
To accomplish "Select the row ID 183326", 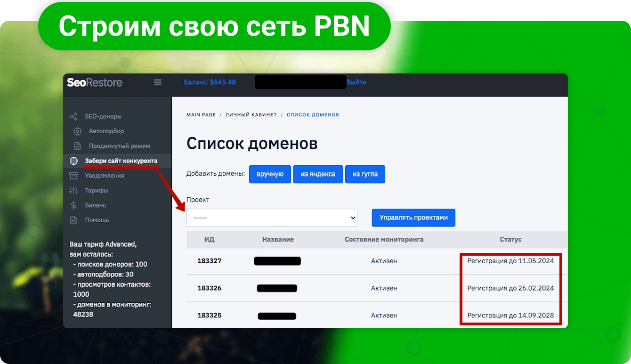I will pyautogui.click(x=210, y=288).
